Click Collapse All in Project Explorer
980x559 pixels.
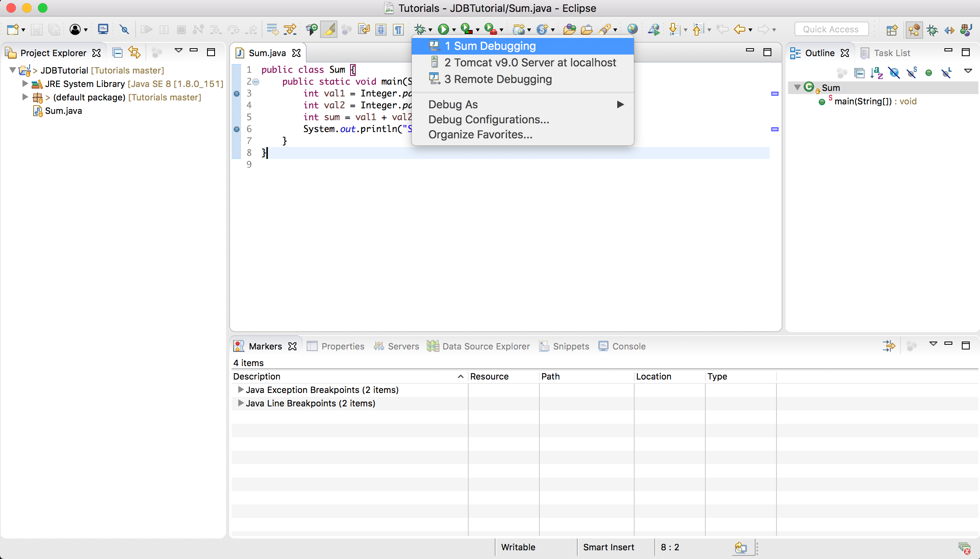coord(117,52)
